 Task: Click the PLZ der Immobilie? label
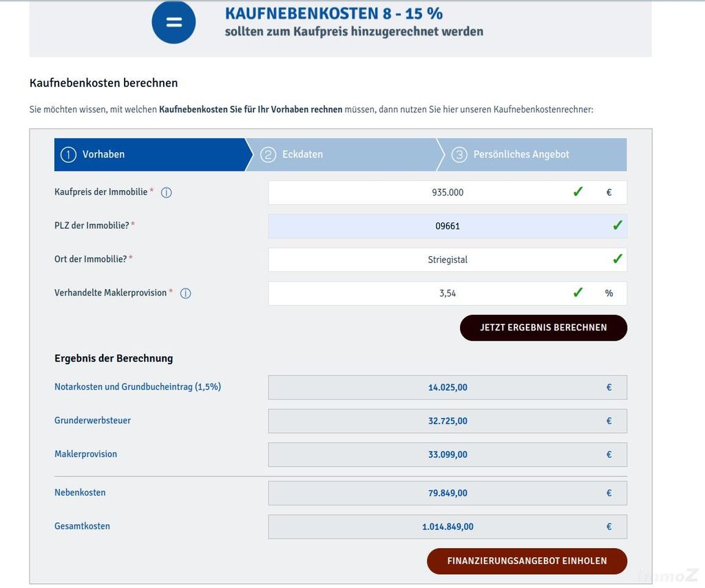pos(92,225)
